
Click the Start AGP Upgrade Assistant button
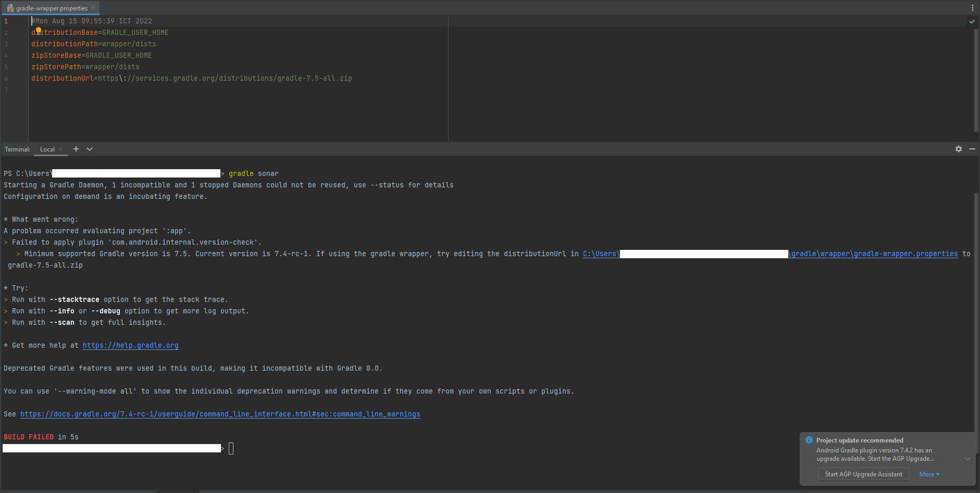point(863,474)
